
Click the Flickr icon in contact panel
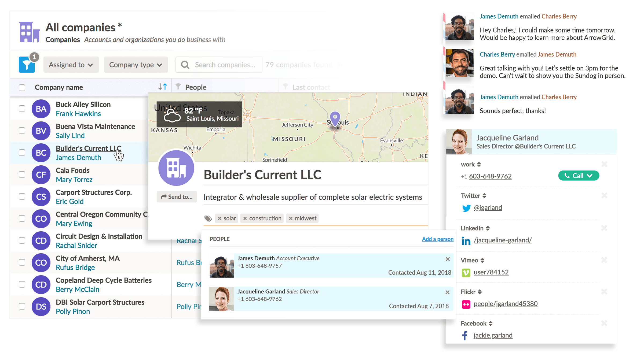(466, 304)
